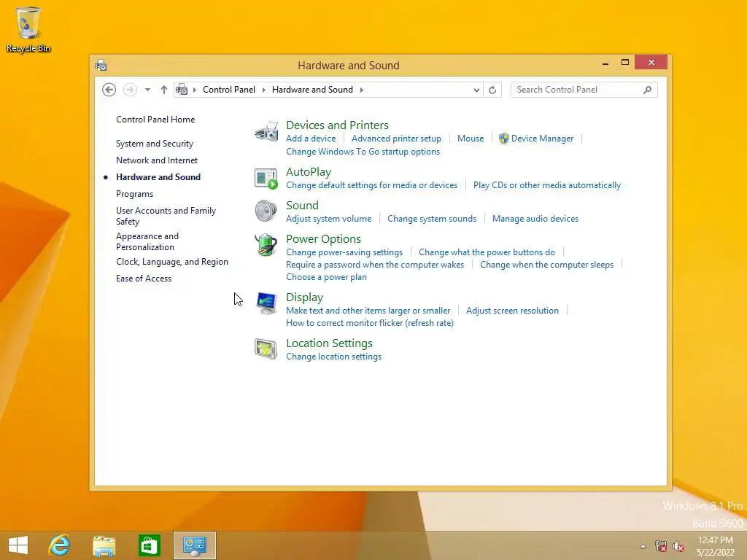Expand the address bar history dropdown
747x560 pixels.
pos(476,90)
